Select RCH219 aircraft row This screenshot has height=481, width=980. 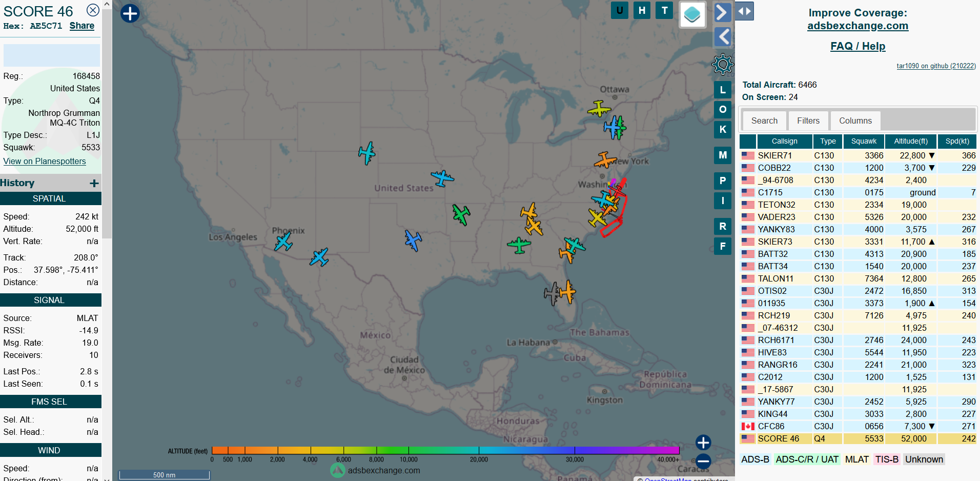(858, 315)
